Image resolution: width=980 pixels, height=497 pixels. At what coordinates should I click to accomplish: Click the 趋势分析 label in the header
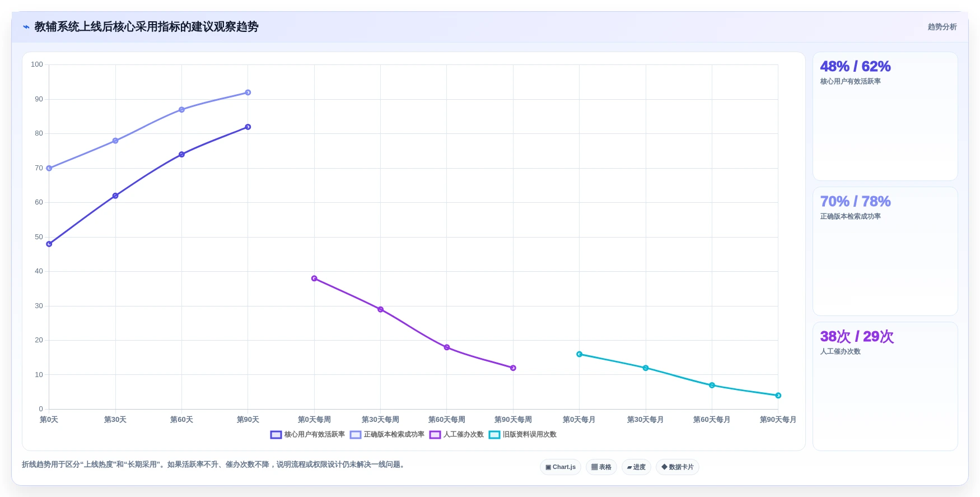942,27
